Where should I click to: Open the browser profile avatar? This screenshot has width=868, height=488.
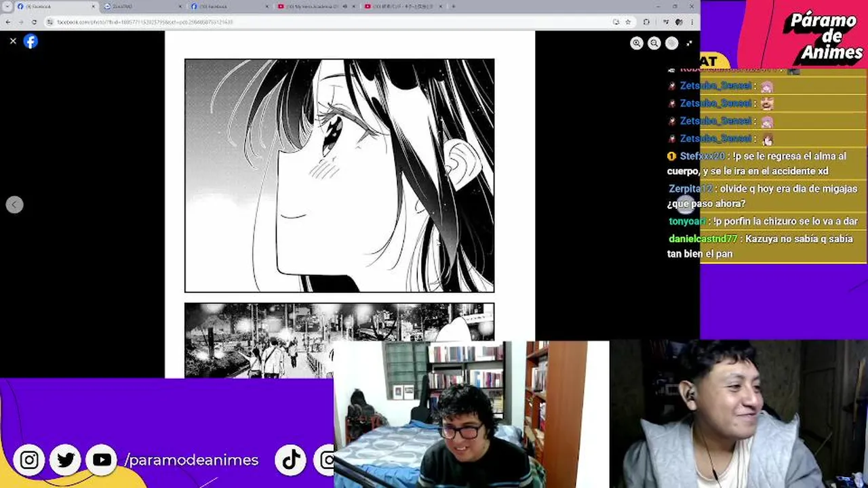tap(678, 22)
